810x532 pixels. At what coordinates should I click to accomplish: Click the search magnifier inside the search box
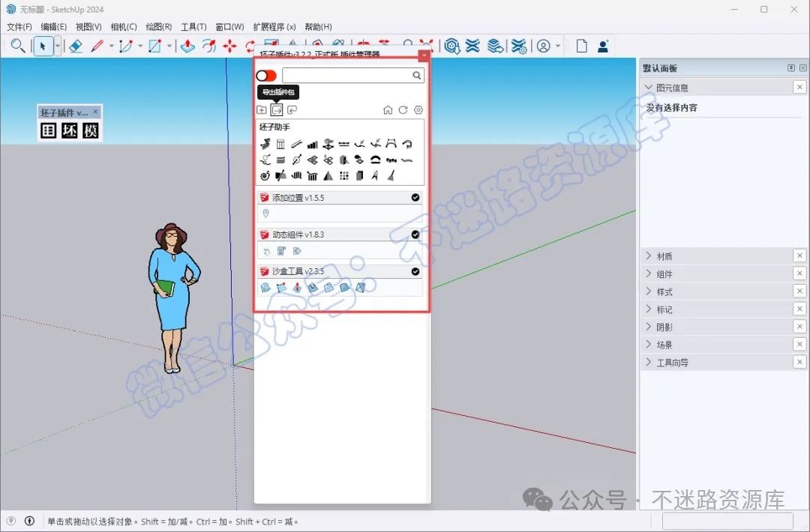(x=417, y=76)
